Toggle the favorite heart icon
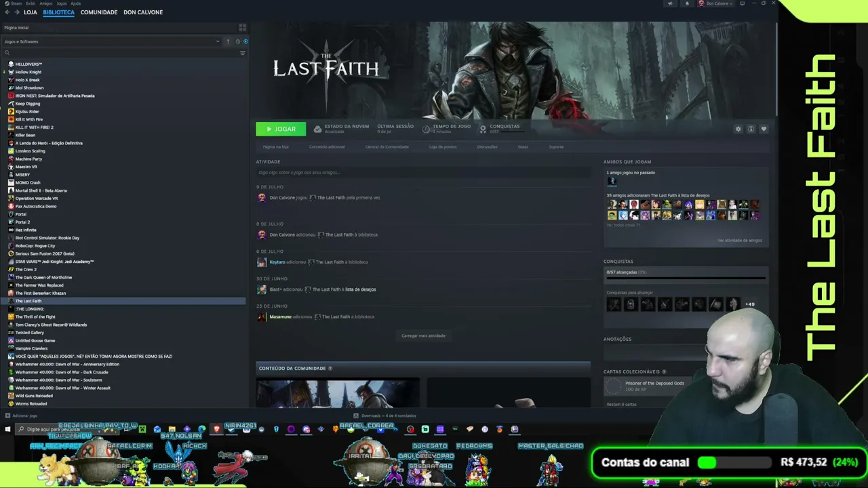Viewport: 868px width, 488px height. (764, 129)
